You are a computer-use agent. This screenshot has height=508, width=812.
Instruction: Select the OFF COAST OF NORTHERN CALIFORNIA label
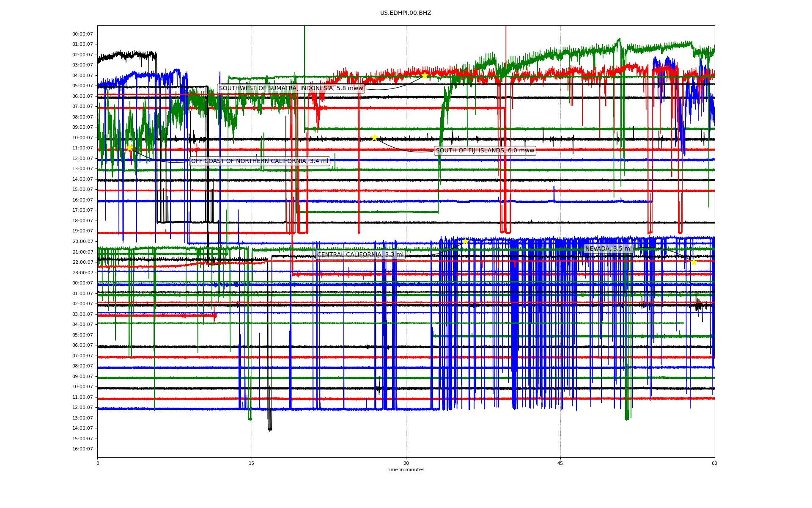(260, 161)
